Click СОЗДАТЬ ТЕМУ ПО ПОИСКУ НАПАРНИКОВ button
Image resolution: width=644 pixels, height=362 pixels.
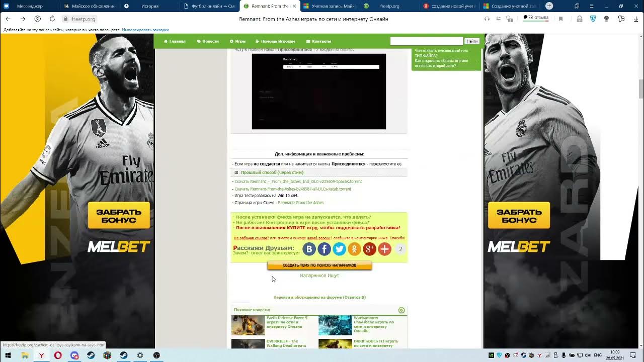click(x=319, y=265)
